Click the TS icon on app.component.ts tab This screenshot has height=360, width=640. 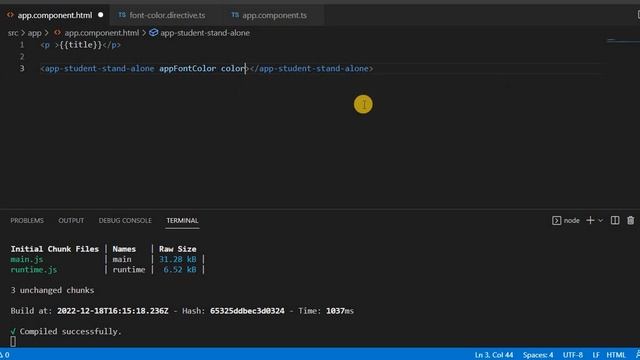pyautogui.click(x=235, y=15)
